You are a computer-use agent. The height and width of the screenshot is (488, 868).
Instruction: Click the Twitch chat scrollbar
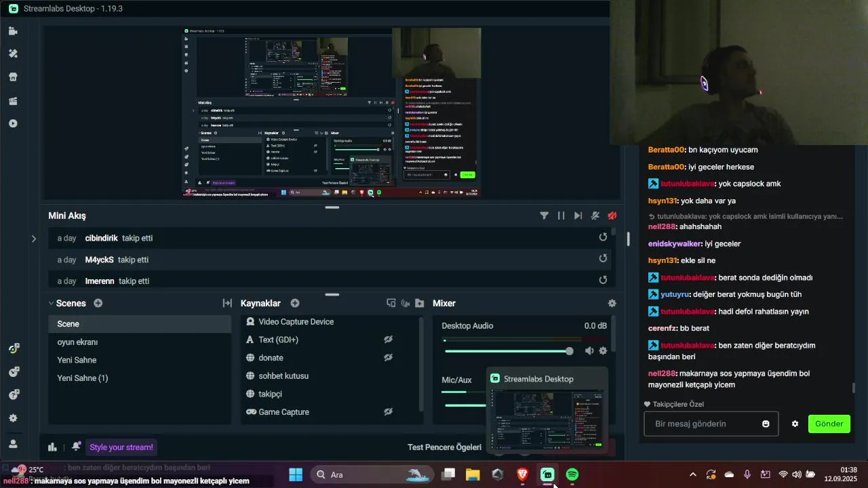854,388
